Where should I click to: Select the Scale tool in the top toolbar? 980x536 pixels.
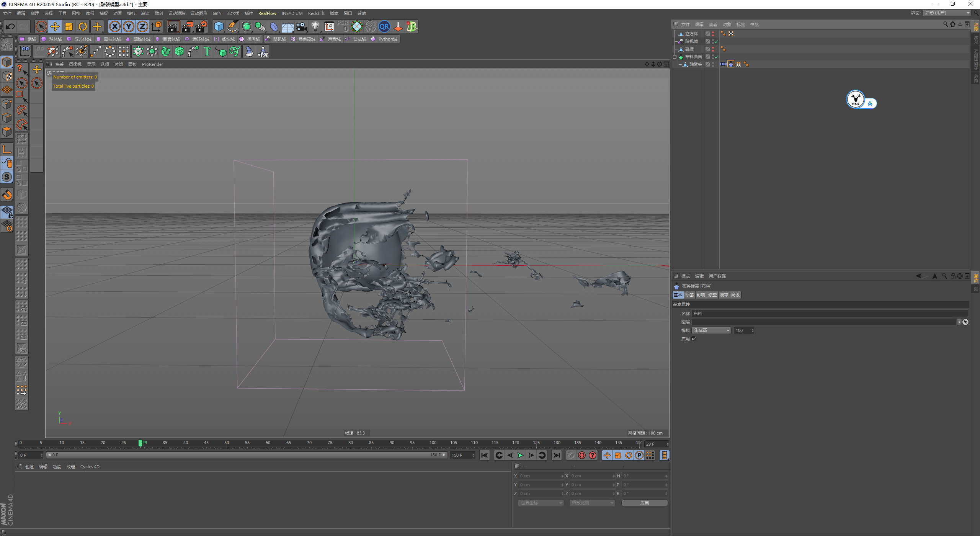(x=69, y=26)
